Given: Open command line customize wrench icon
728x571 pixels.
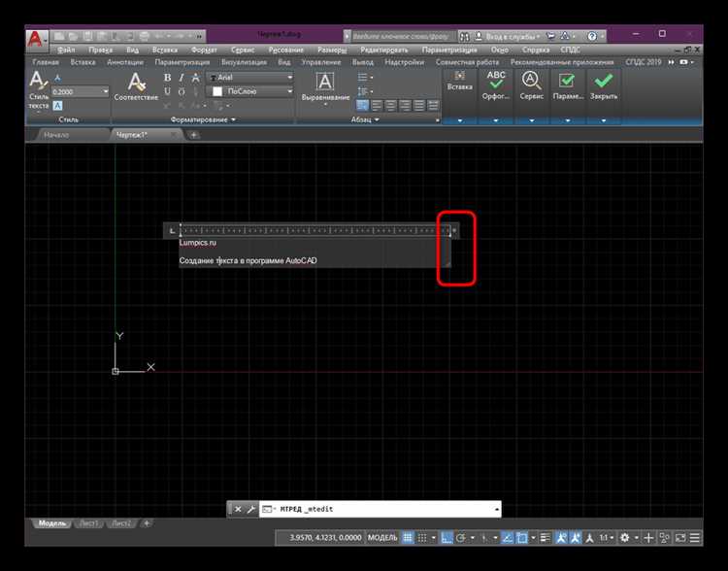Looking at the screenshot, I should [x=250, y=509].
